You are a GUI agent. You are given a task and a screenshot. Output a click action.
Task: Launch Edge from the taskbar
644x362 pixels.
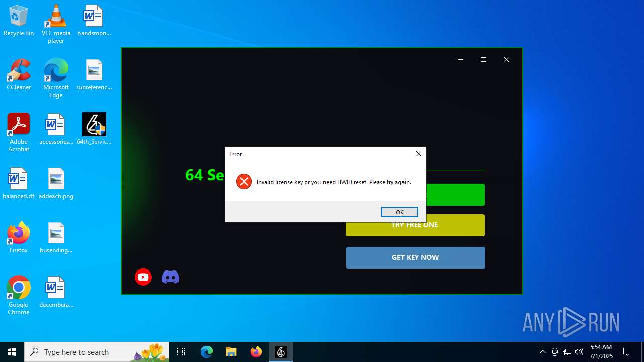pos(207,352)
